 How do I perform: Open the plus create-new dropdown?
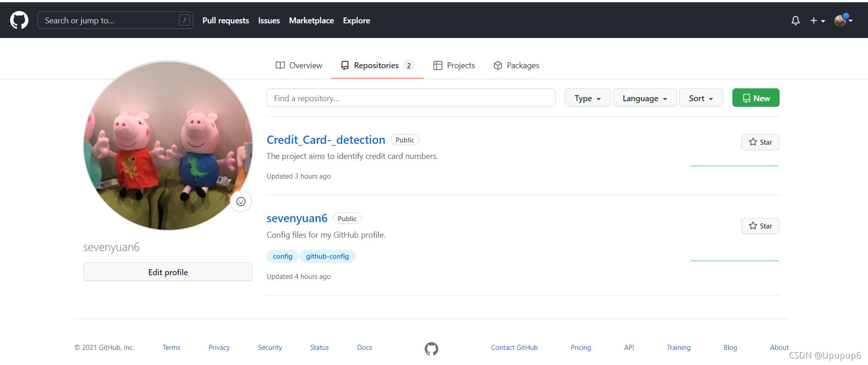click(817, 21)
